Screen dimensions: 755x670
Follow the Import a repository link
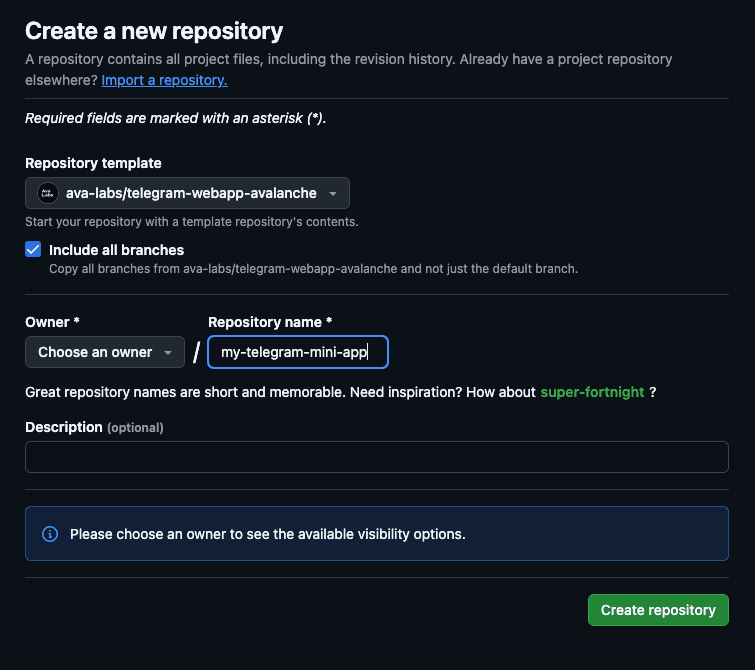click(164, 79)
